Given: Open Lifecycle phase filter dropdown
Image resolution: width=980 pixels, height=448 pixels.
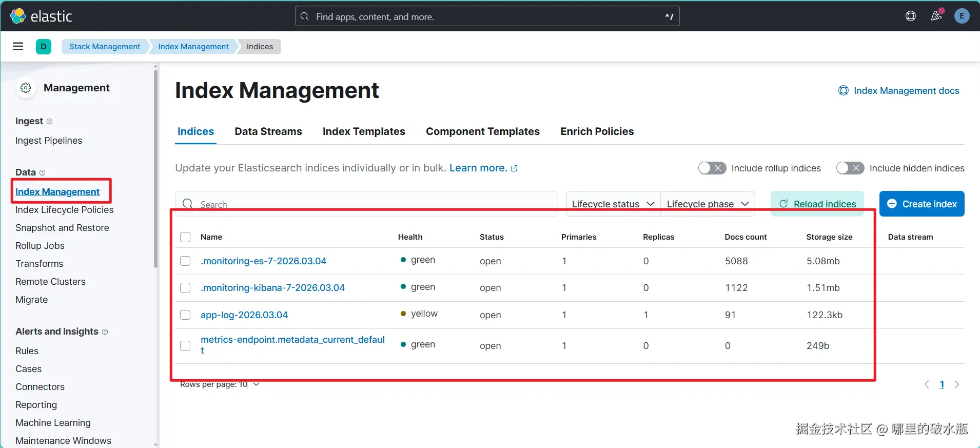Looking at the screenshot, I should coord(708,204).
